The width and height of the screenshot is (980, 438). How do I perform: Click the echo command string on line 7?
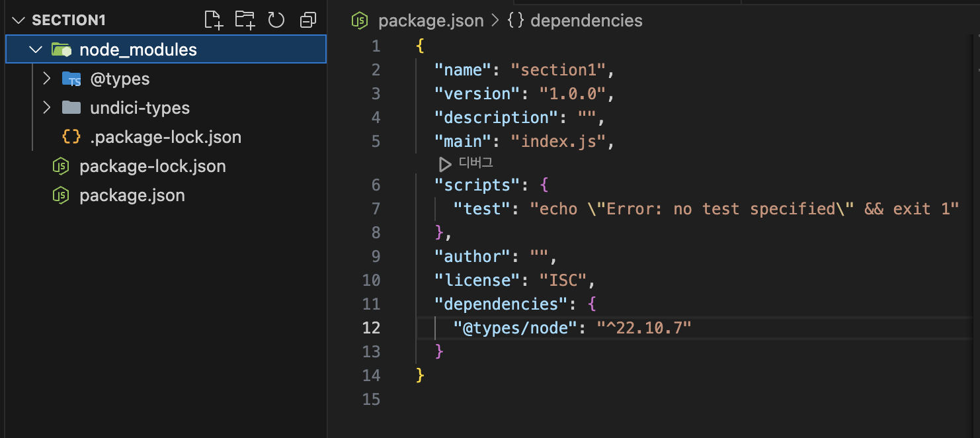click(745, 208)
